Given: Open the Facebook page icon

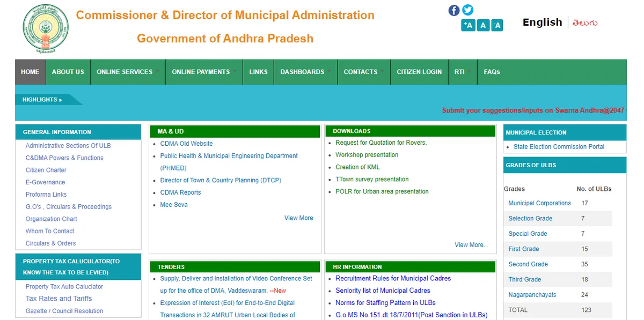Looking at the screenshot, I should tap(453, 10).
